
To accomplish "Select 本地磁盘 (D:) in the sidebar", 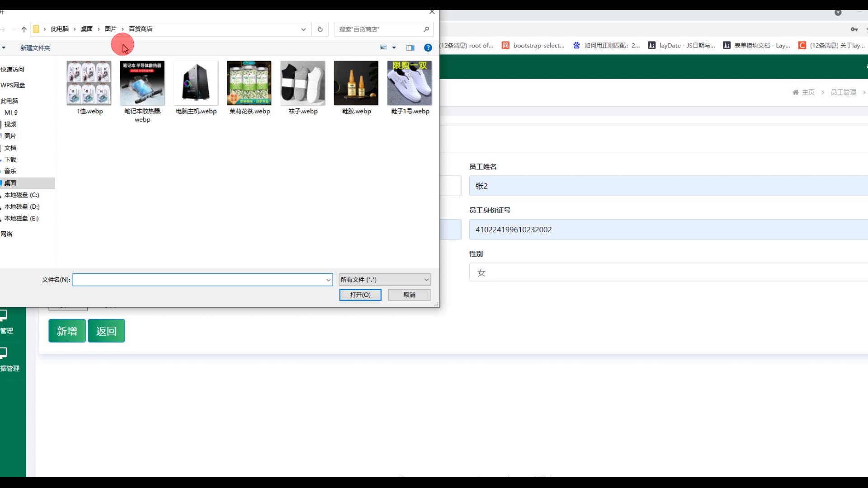I will 22,206.
